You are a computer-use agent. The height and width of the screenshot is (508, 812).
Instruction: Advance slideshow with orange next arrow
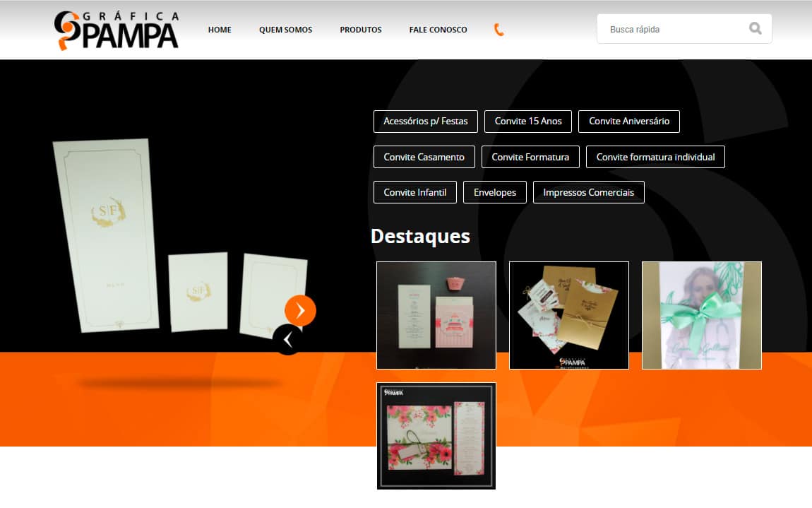[300, 310]
